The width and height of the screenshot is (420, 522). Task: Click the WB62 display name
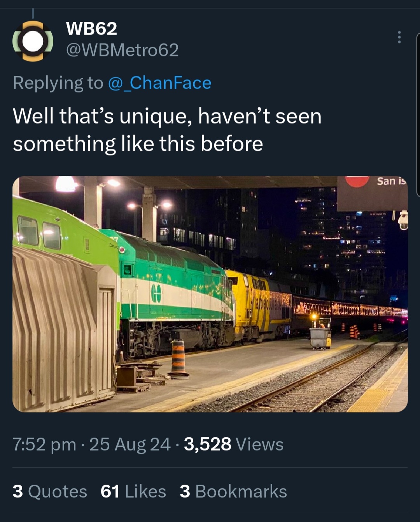point(91,28)
